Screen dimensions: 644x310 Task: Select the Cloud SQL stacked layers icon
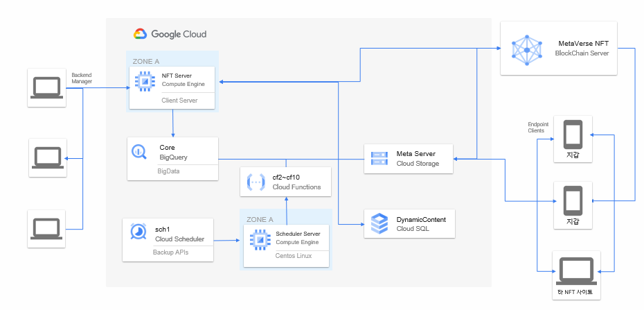[x=379, y=224]
